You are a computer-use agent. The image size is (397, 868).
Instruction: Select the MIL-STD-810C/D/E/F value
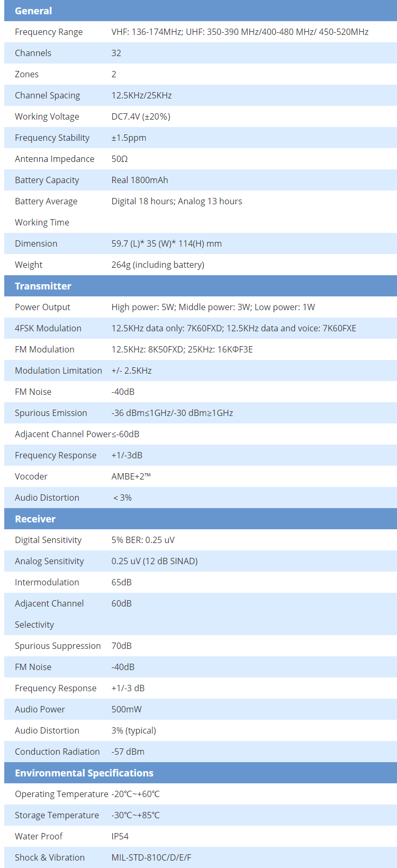pos(151,857)
